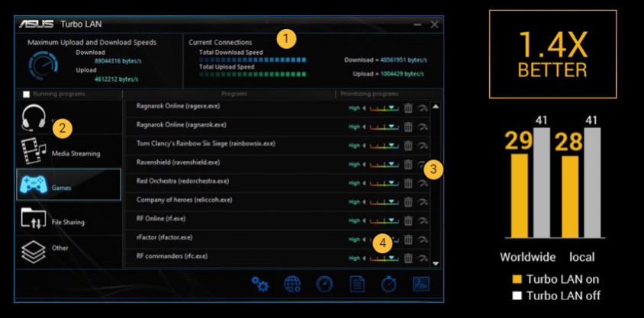Delete Ragnarok Online (ragexe.exe) with trash icon

[407, 108]
